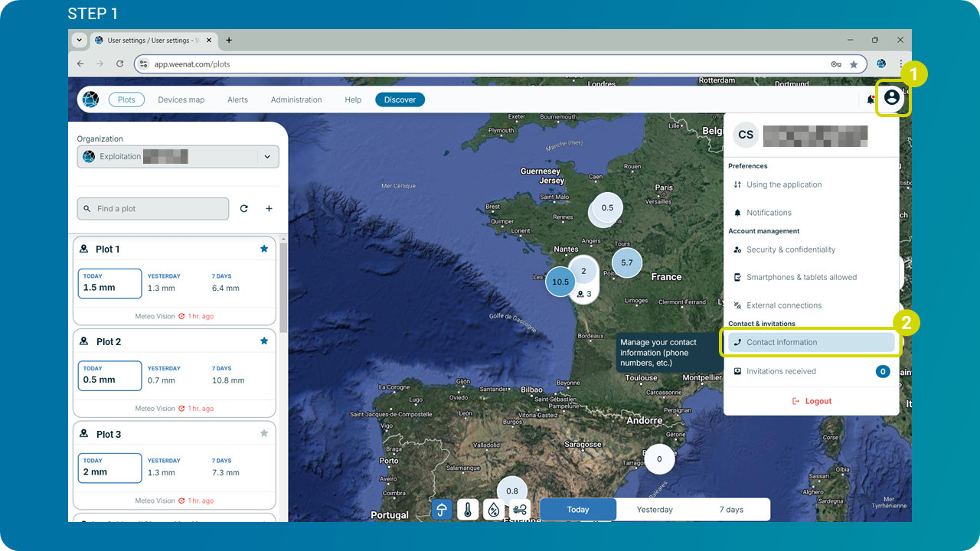This screenshot has height=551, width=980.
Task: Unfavorite Plot 2 using its star
Action: [264, 341]
